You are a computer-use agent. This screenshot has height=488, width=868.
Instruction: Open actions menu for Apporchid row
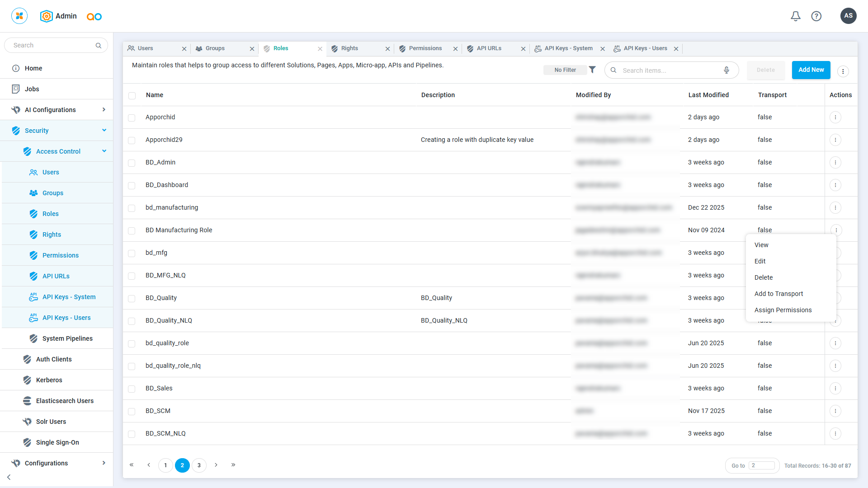(835, 117)
